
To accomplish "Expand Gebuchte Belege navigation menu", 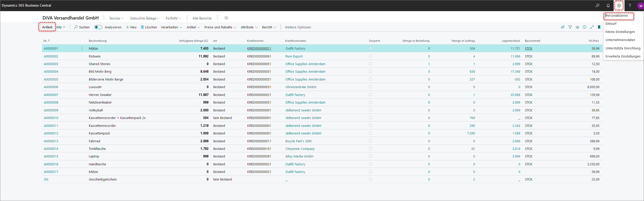I will (x=145, y=18).
